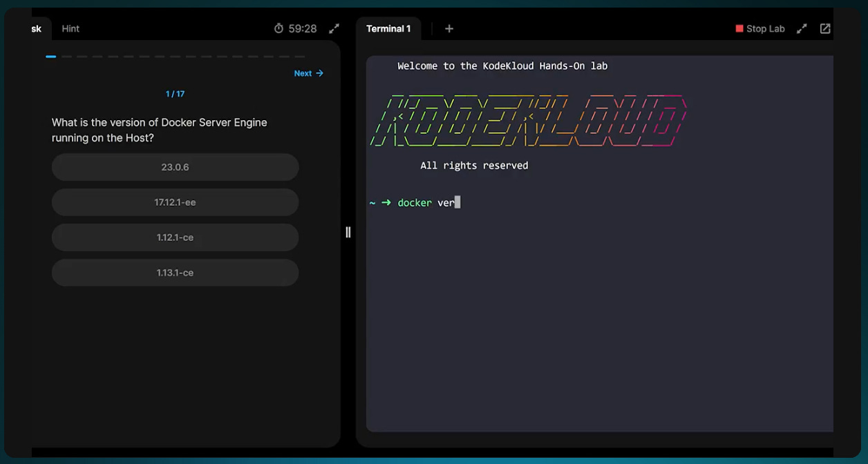Switch to the Hint tab
Image resolution: width=868 pixels, height=464 pixels.
70,28
